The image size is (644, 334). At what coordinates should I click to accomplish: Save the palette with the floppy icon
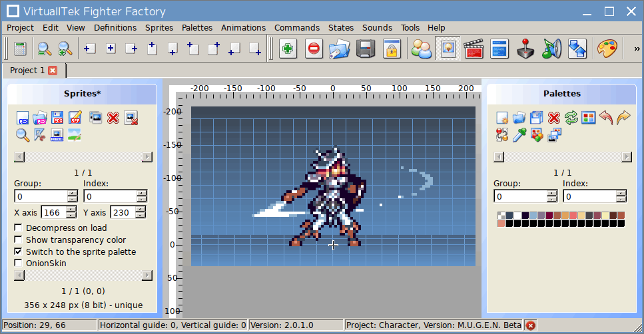pyautogui.click(x=536, y=118)
